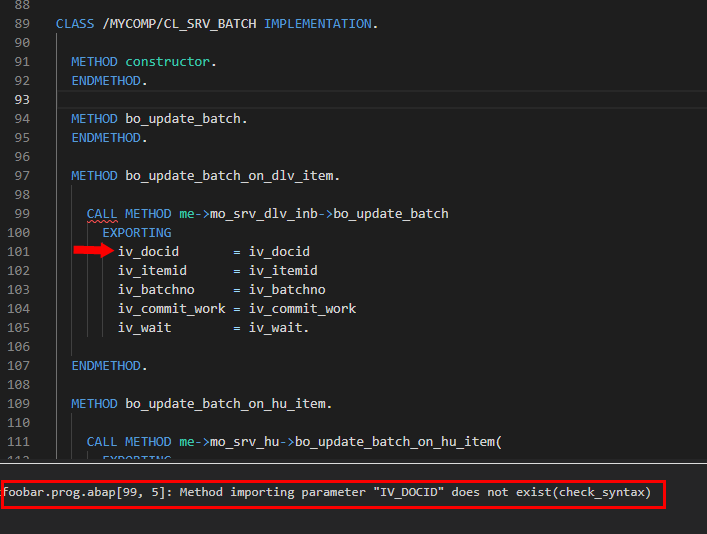Place cursor on left-hand iv_docid parameter
The image size is (707, 534).
tap(148, 252)
